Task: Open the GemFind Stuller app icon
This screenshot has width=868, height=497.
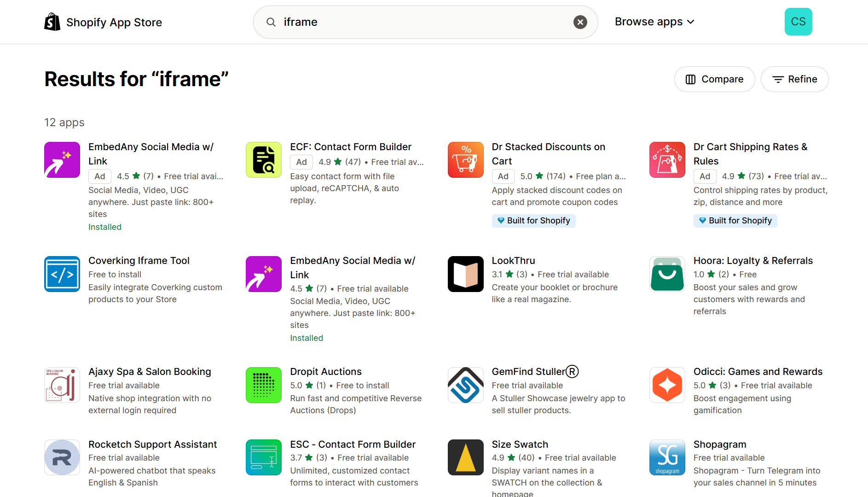Action: click(465, 385)
